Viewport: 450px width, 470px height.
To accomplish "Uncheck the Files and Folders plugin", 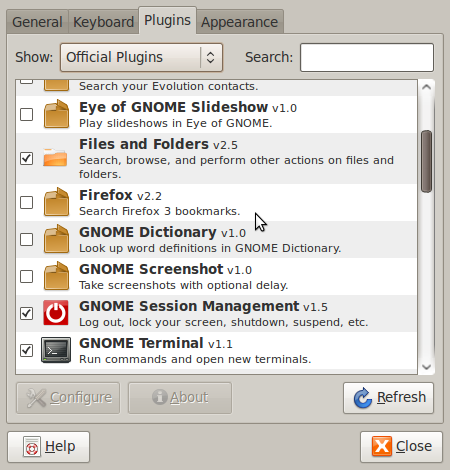I will point(27,158).
